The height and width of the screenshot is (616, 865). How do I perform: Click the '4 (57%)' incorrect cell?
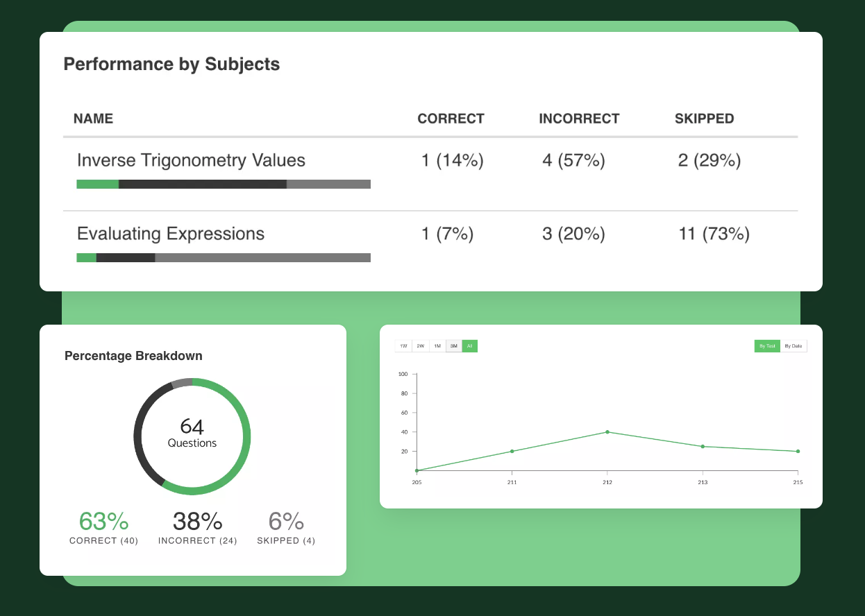tap(573, 161)
